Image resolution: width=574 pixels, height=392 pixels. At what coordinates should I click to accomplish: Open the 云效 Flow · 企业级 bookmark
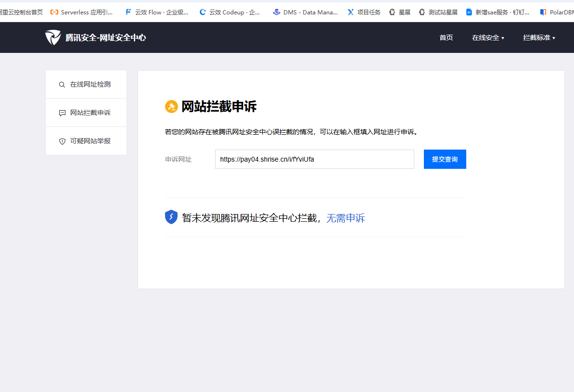(x=157, y=12)
